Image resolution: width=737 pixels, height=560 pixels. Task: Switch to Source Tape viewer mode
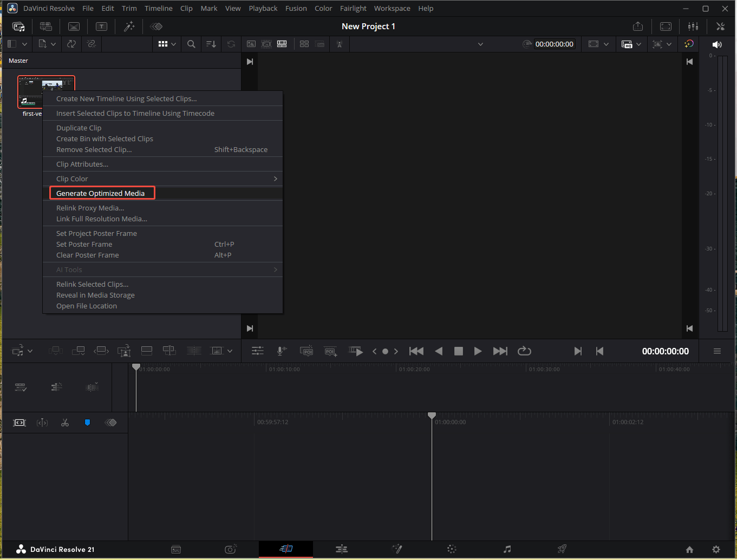tap(266, 44)
